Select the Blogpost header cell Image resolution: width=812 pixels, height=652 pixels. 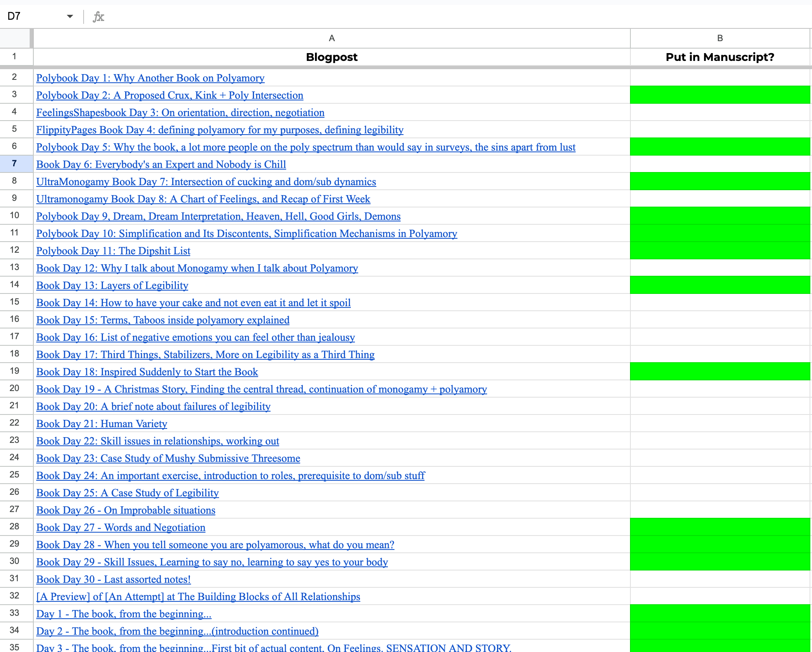pyautogui.click(x=331, y=57)
